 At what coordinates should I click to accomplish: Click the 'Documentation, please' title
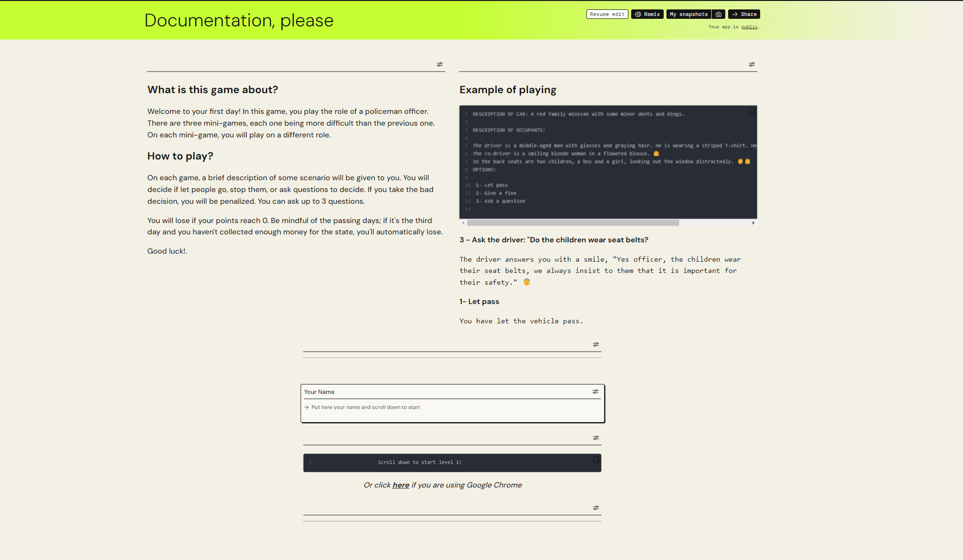[x=239, y=20]
